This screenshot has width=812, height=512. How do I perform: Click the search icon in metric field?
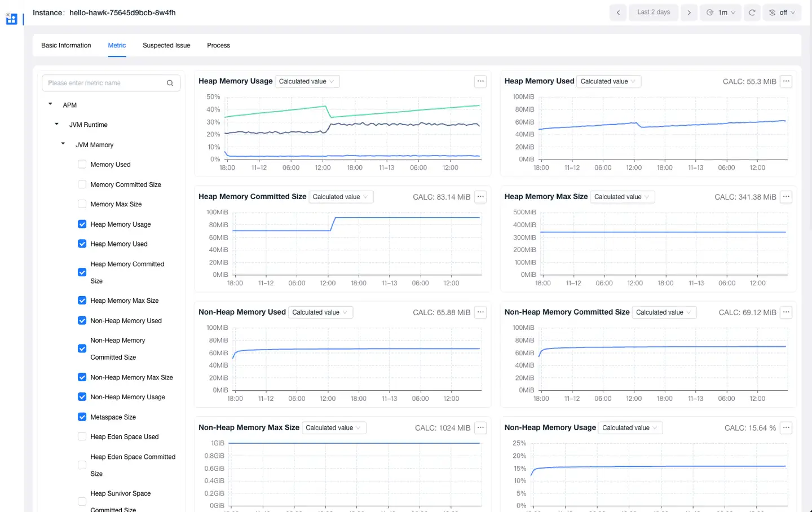pos(170,83)
